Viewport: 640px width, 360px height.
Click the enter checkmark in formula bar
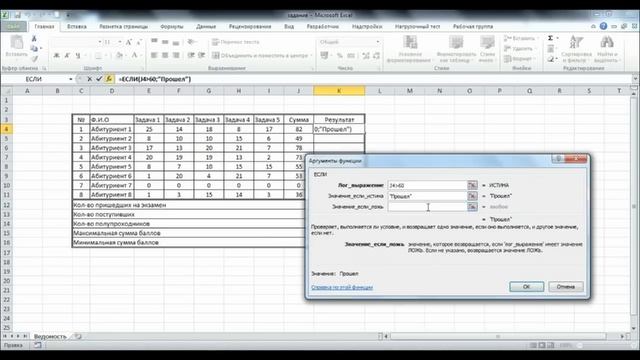[99, 79]
